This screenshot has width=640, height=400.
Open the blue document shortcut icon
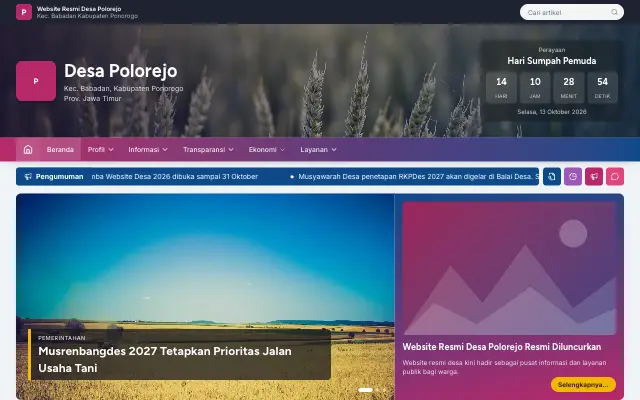[x=552, y=176]
